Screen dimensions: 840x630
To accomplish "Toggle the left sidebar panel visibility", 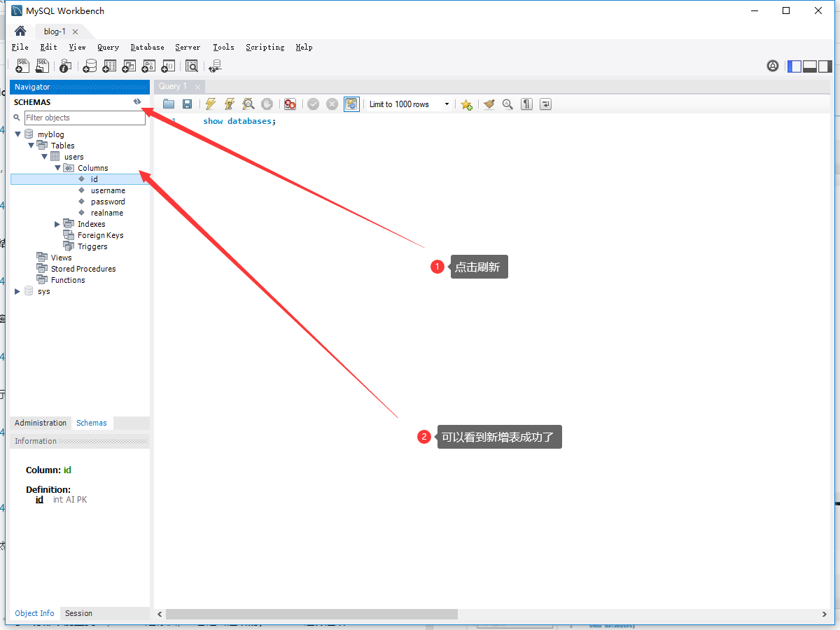I will click(x=794, y=66).
